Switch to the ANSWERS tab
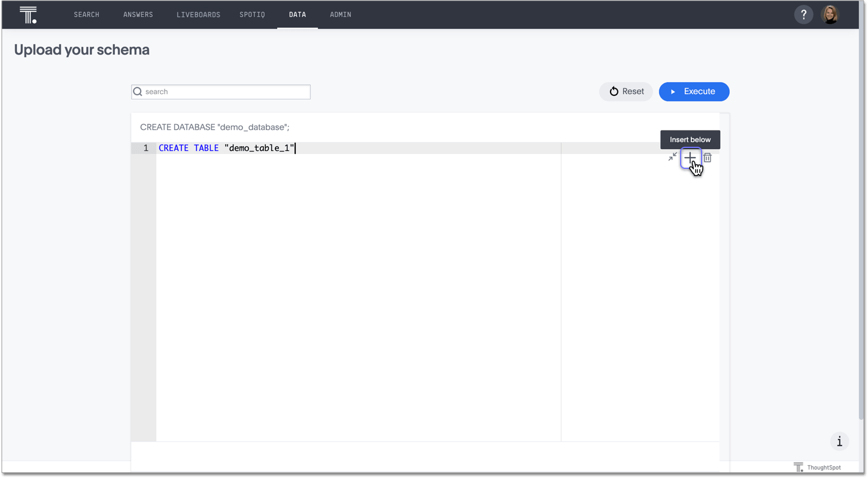868x478 pixels. pos(138,14)
